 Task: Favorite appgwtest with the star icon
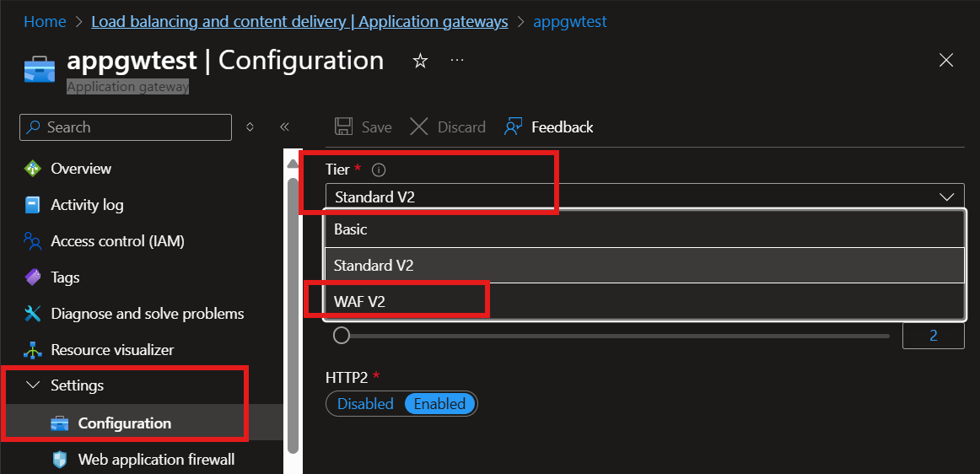(421, 61)
